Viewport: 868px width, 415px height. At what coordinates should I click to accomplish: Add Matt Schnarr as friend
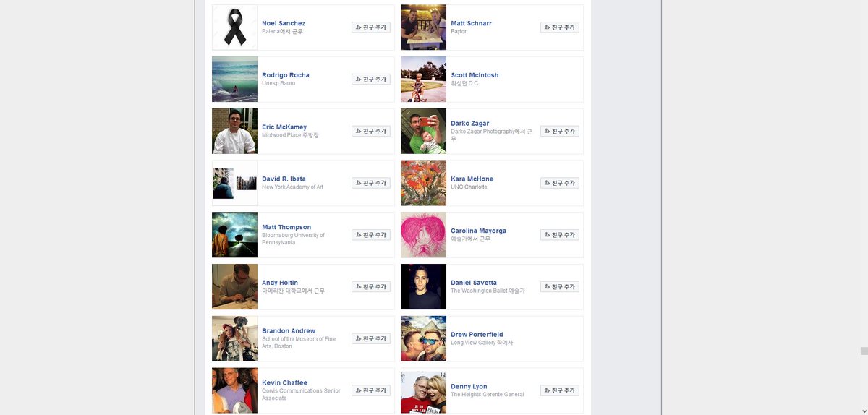[560, 27]
